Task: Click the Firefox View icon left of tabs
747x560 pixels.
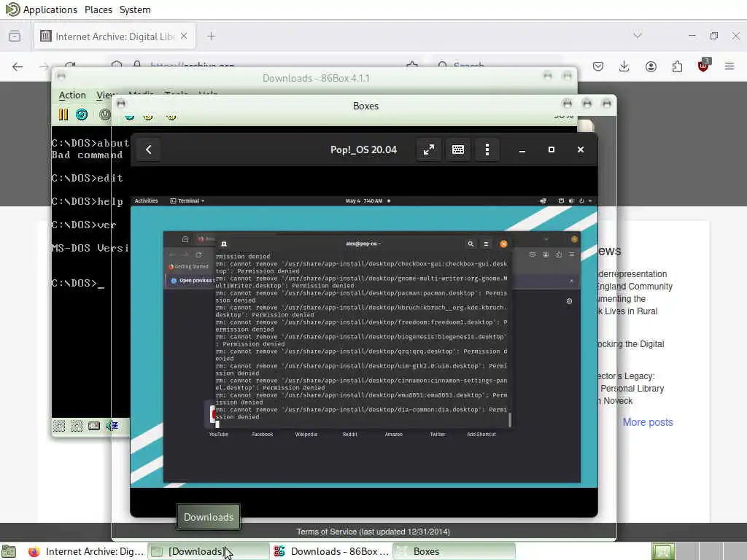Action: pos(15,36)
